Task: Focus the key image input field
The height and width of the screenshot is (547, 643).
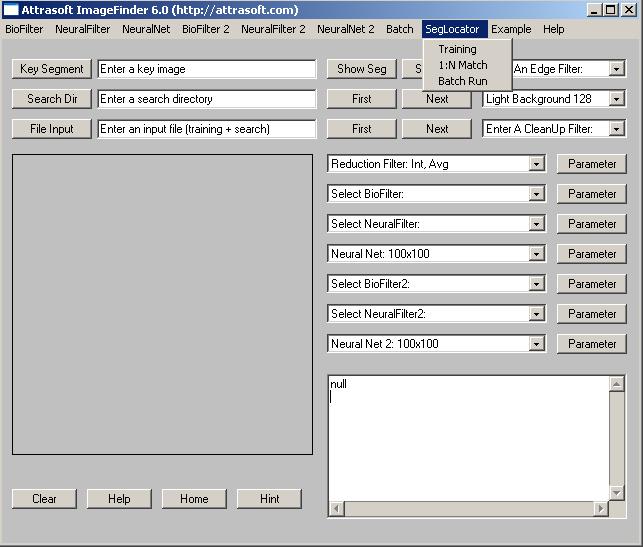Action: coord(207,69)
